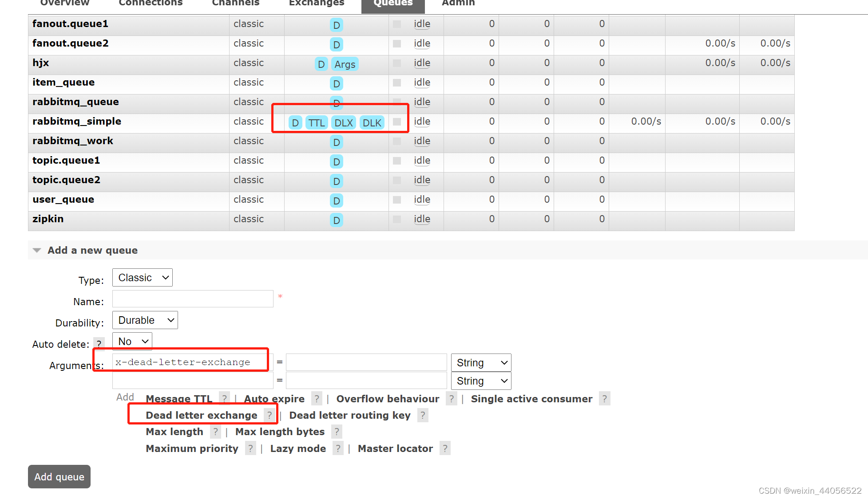Open the Auto delete No dropdown
This screenshot has width=868, height=499.
click(x=132, y=342)
